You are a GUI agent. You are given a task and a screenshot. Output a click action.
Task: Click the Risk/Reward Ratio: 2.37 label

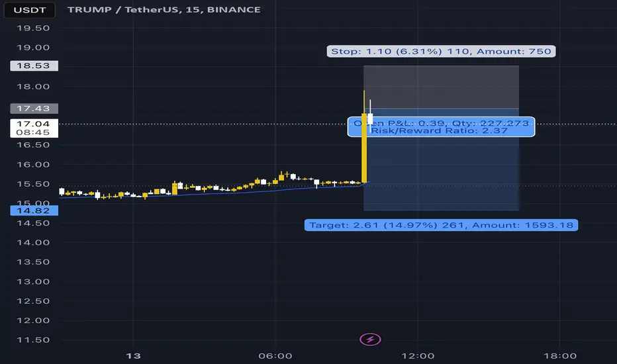(440, 130)
